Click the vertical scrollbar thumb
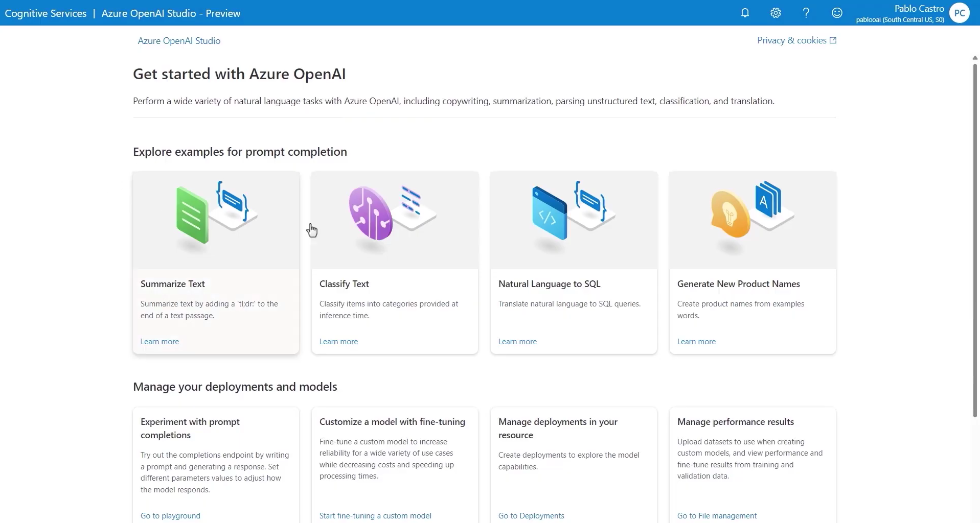This screenshot has width=980, height=523. 975,240
